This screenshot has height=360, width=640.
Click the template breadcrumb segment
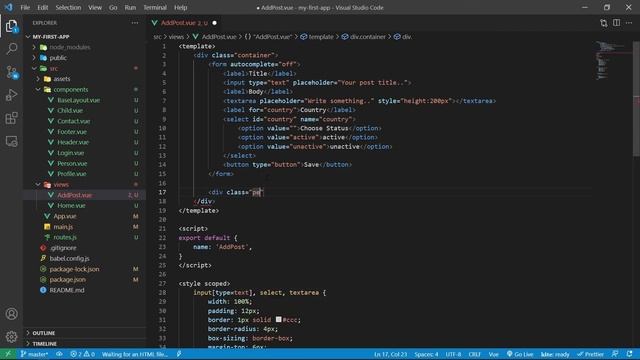(x=317, y=37)
